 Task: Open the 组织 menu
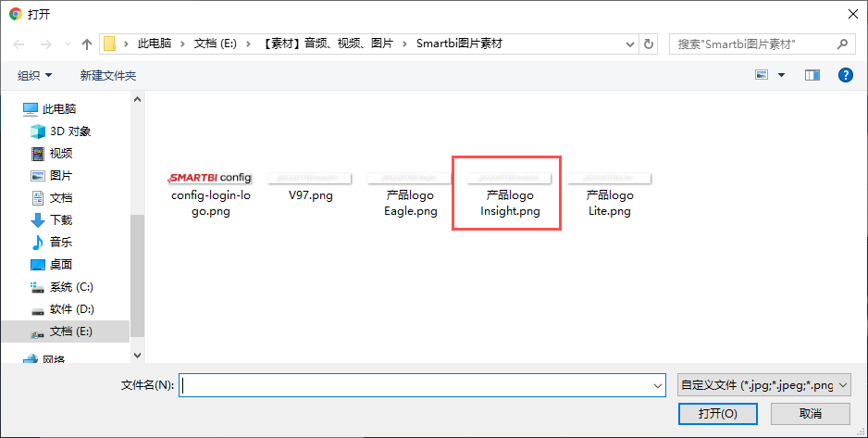(34, 75)
